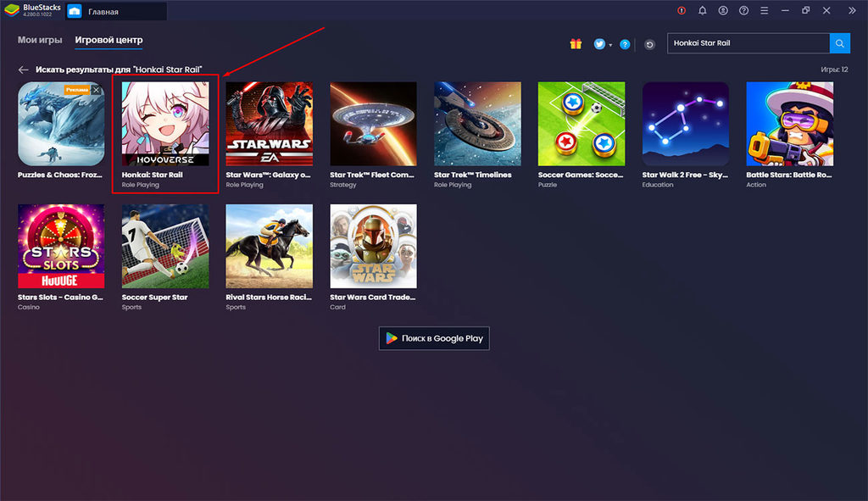Image resolution: width=868 pixels, height=501 pixels.
Task: Open Battle Stars game thumbnail
Action: [789, 124]
